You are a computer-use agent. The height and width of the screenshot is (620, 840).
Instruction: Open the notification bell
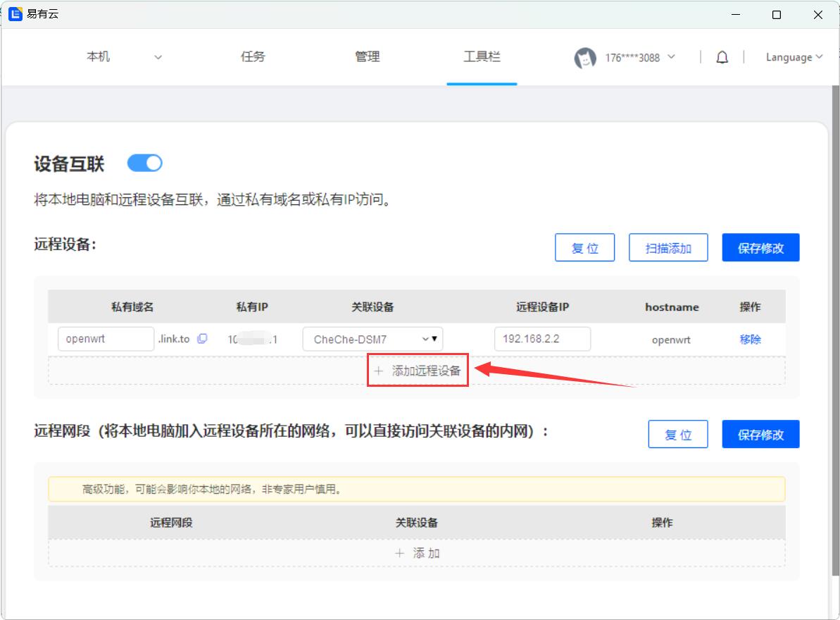pos(722,58)
